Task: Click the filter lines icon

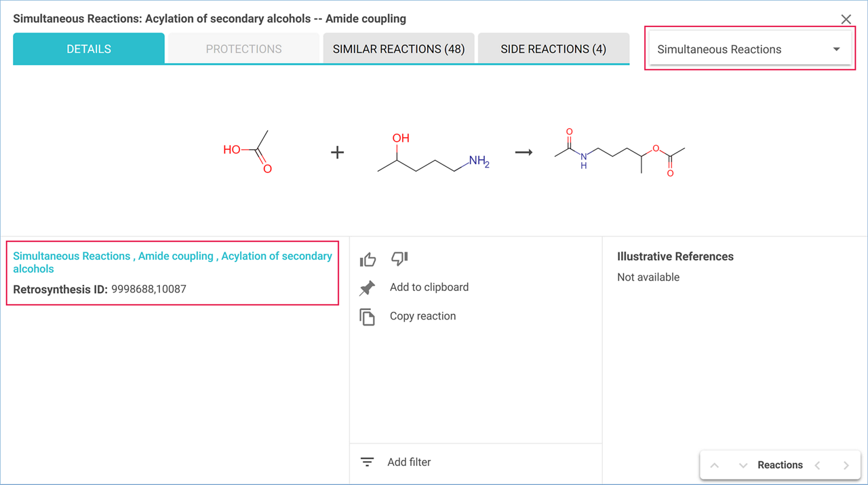Action: coord(367,463)
